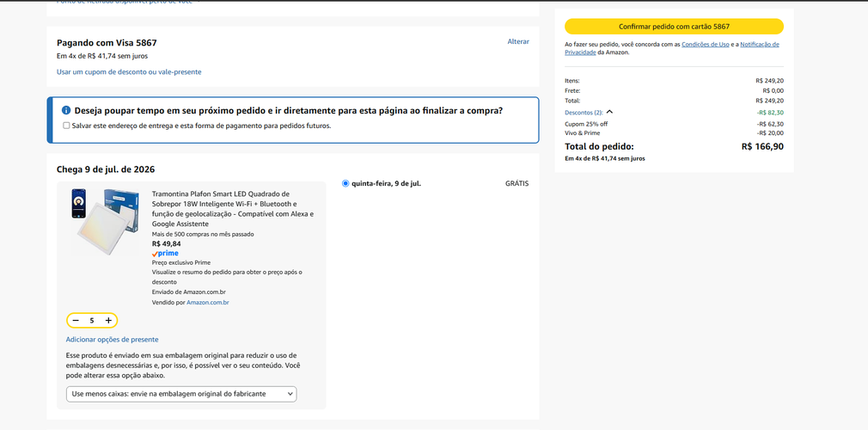Open Usar um cupom de desconto link

point(129,71)
